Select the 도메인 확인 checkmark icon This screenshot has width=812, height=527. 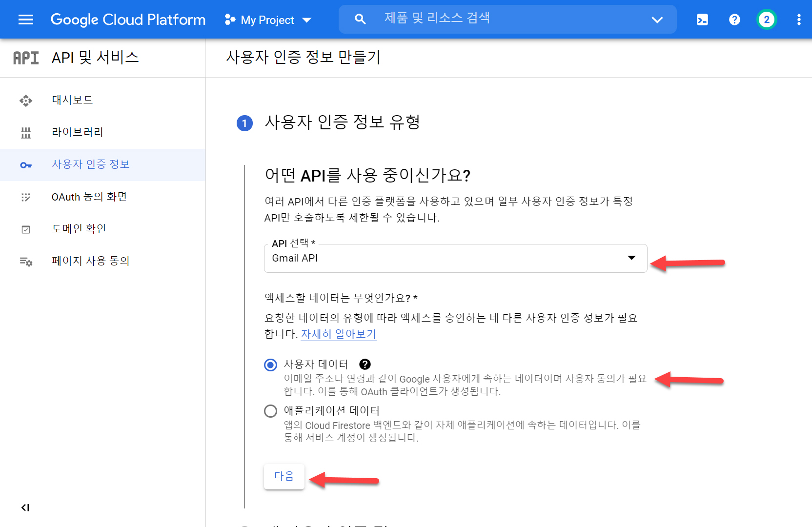[x=25, y=229]
